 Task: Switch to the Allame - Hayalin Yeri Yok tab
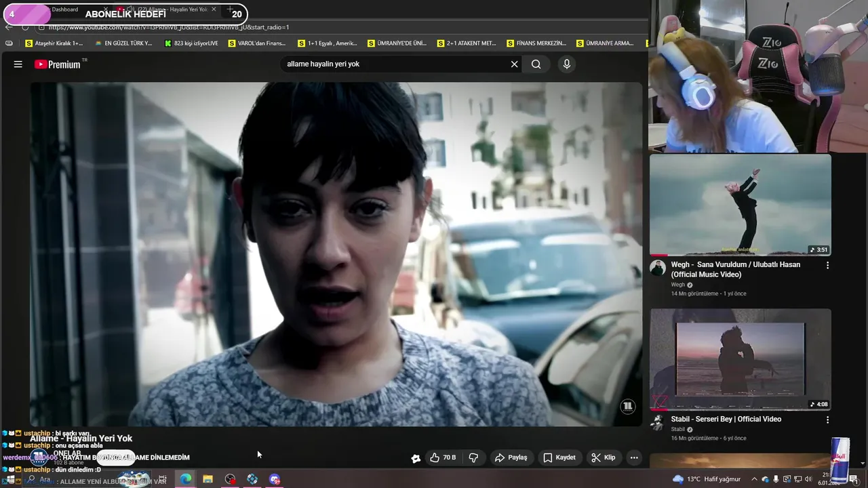pos(167,10)
